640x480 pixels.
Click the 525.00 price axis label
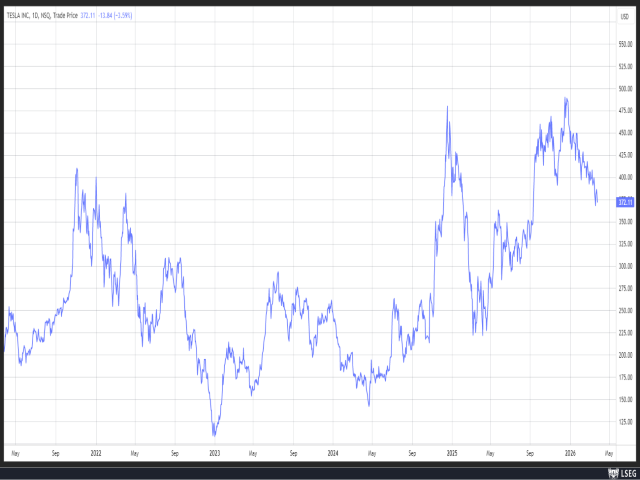pos(626,67)
